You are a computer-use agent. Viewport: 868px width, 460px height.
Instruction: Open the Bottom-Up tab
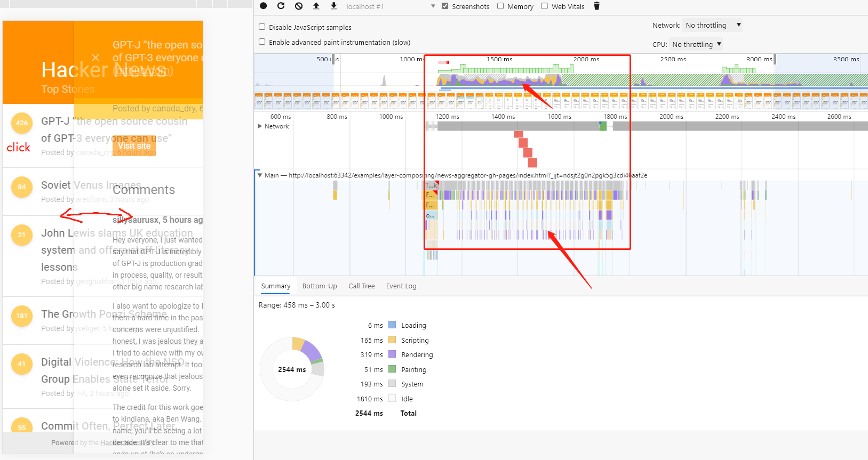click(x=320, y=286)
